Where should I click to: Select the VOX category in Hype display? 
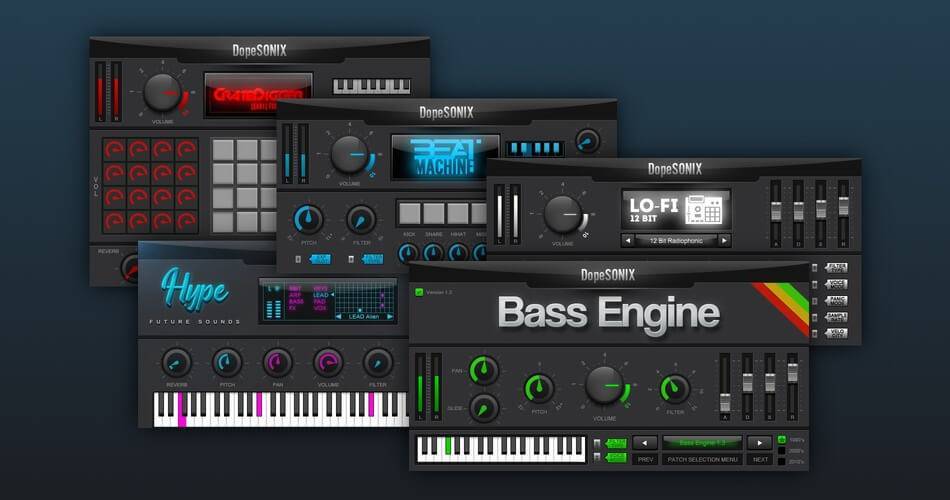(x=319, y=308)
